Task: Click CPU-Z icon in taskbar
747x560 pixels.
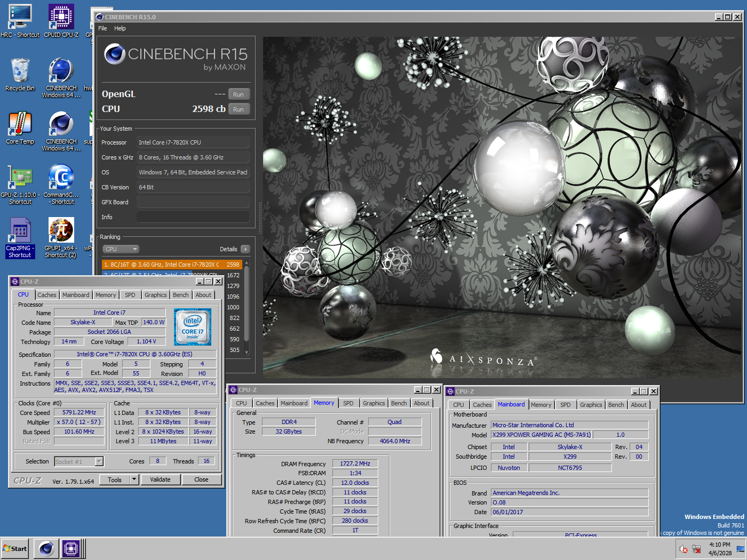Action: (70, 548)
